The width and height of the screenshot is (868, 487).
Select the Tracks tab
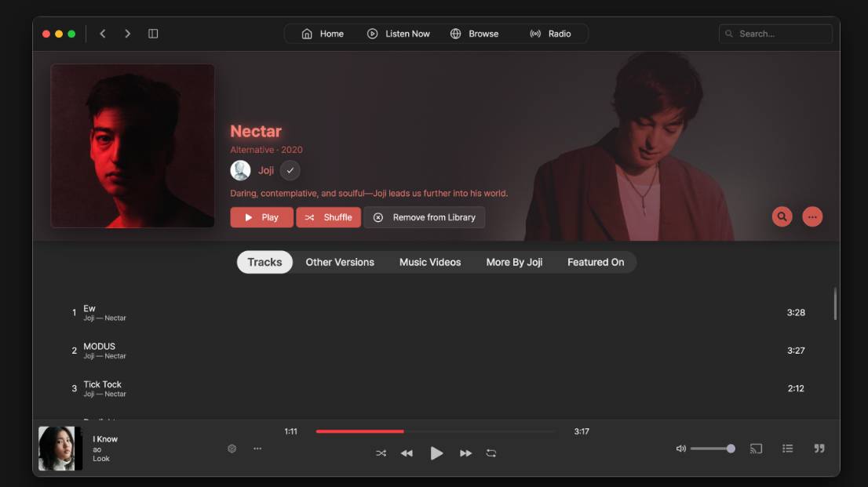pyautogui.click(x=264, y=262)
